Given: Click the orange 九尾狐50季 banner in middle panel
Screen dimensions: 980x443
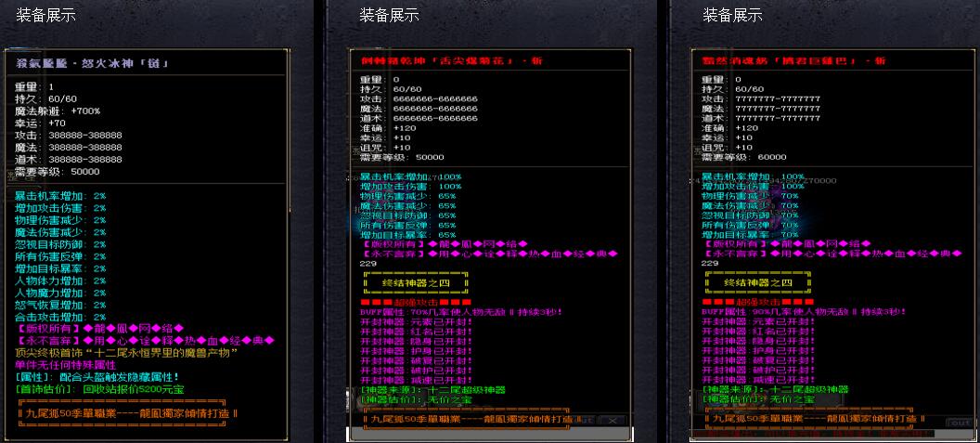Looking at the screenshot, I should coord(469,419).
